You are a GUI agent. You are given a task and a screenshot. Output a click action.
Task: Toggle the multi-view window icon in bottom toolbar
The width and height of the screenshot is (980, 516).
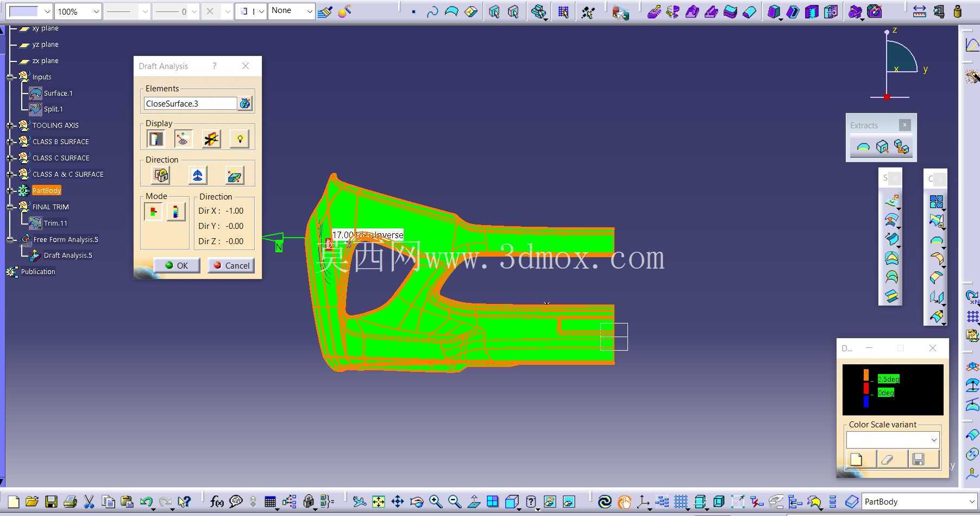point(493,502)
